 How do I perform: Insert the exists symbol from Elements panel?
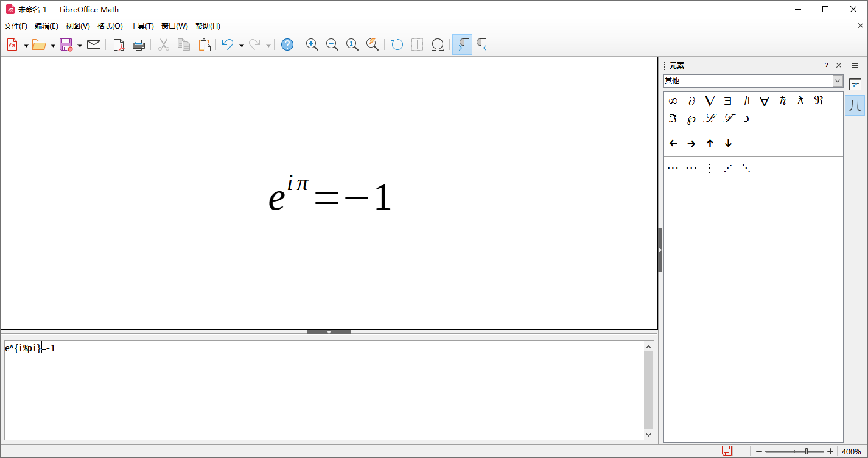727,100
